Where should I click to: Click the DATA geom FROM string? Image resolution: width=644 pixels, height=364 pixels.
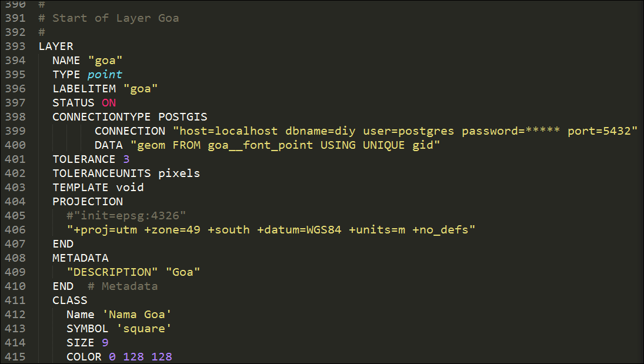coord(285,145)
